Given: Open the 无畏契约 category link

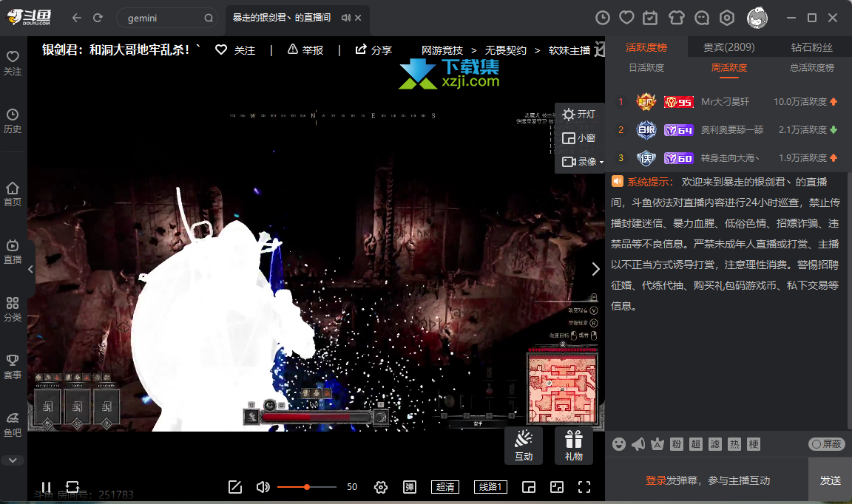Looking at the screenshot, I should pyautogui.click(x=505, y=50).
